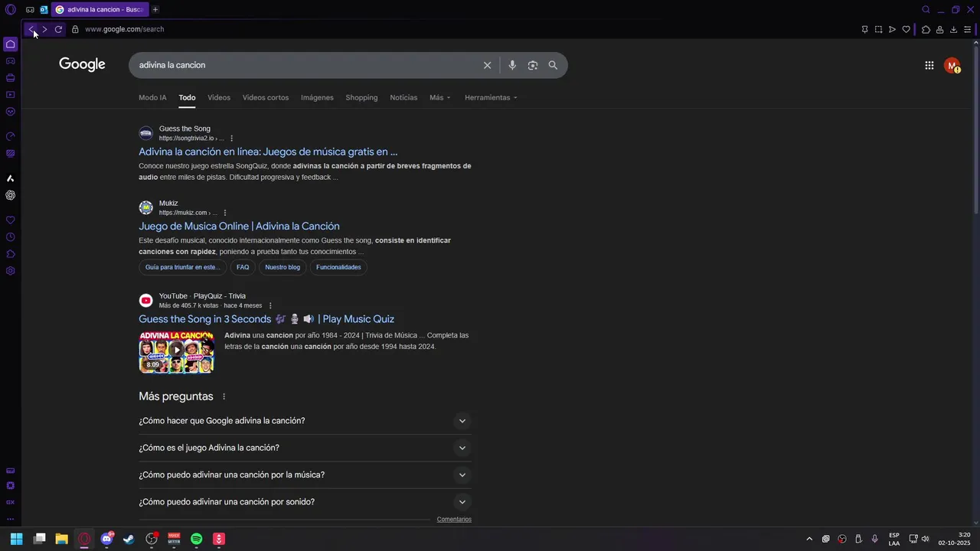Viewport: 980px width, 551px height.
Task: Open ChatGPT icon in sidebar
Action: point(10,195)
